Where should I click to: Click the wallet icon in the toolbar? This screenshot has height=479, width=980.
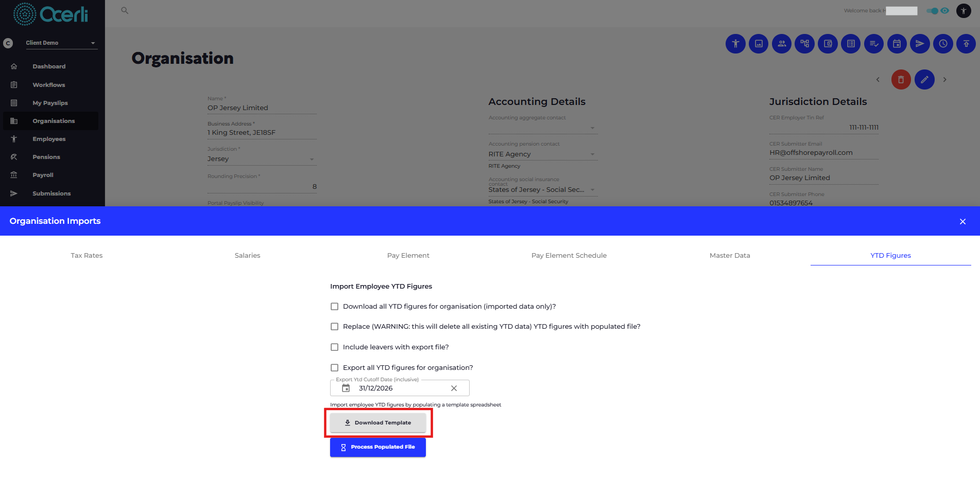click(828, 44)
